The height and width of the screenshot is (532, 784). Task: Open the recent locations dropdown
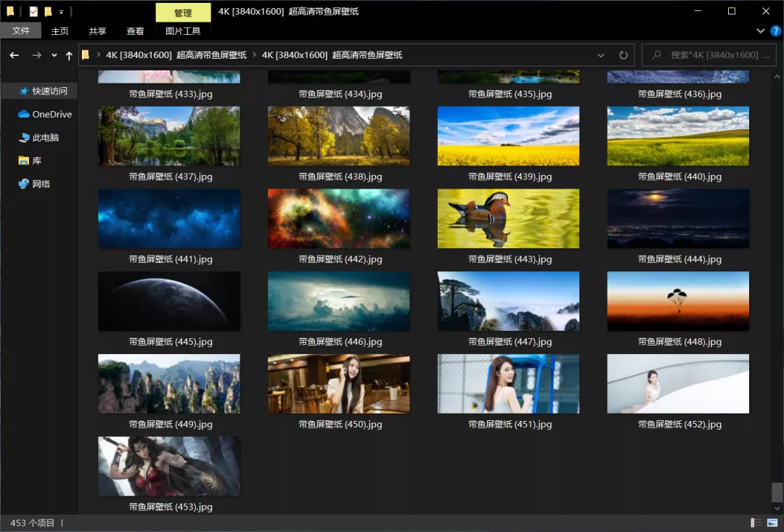pyautogui.click(x=54, y=55)
